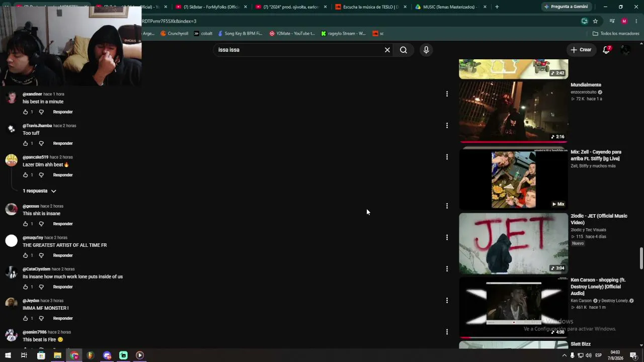The image size is (644, 362).
Task: Click the YouTube search magnifier button
Action: (404, 50)
